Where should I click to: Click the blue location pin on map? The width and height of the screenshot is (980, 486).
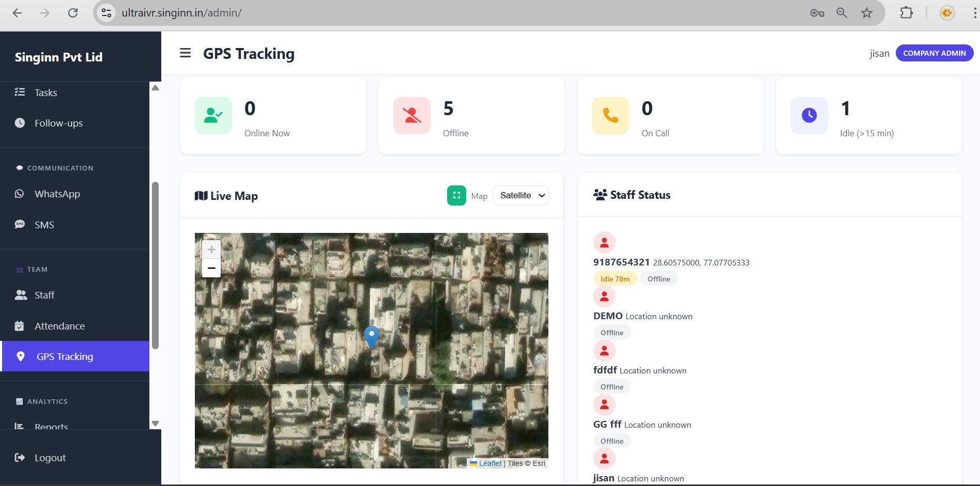click(371, 337)
